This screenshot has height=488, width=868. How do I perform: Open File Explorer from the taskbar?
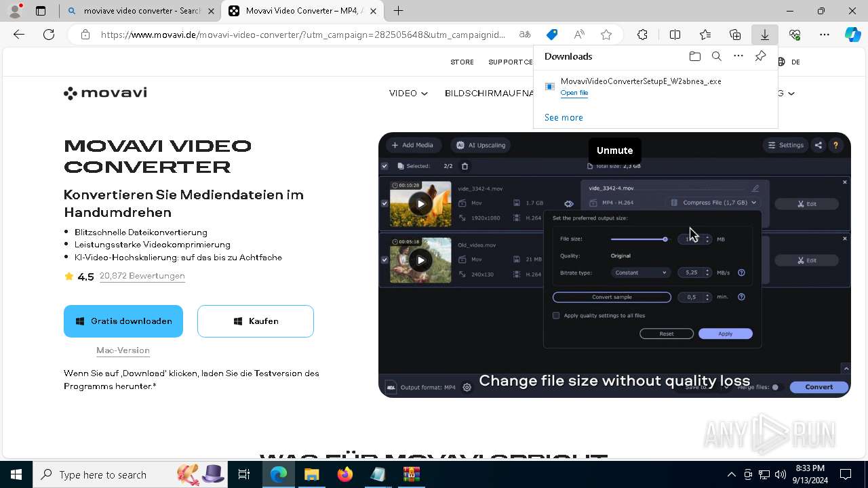coord(312,474)
